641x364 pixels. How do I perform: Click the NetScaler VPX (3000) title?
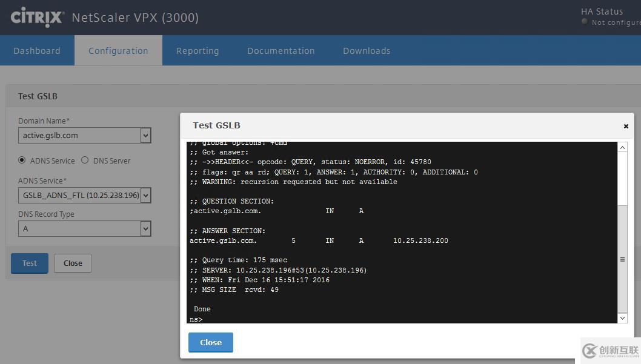tap(135, 18)
